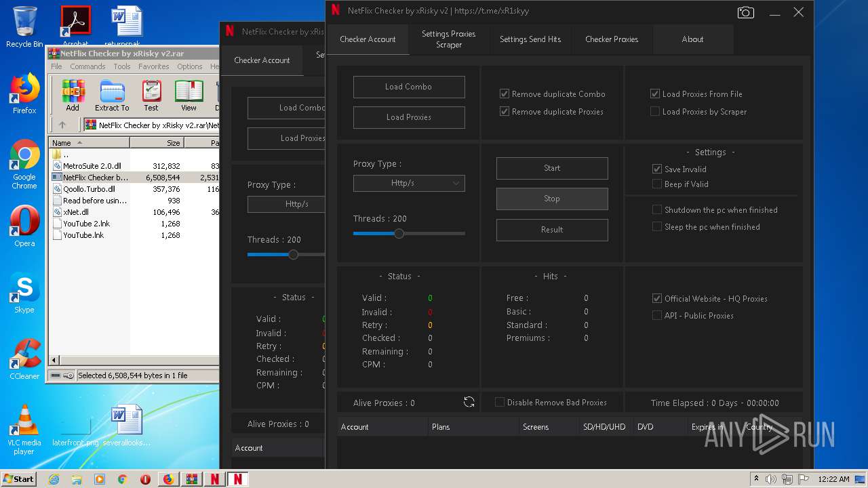Open Checker Proxies tab
This screenshot has height=488, width=868.
pos(612,39)
